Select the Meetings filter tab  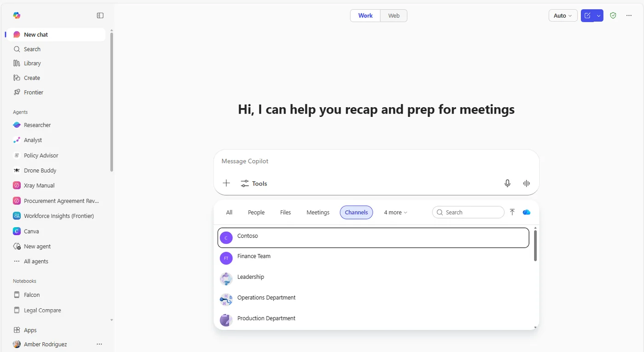click(x=318, y=213)
